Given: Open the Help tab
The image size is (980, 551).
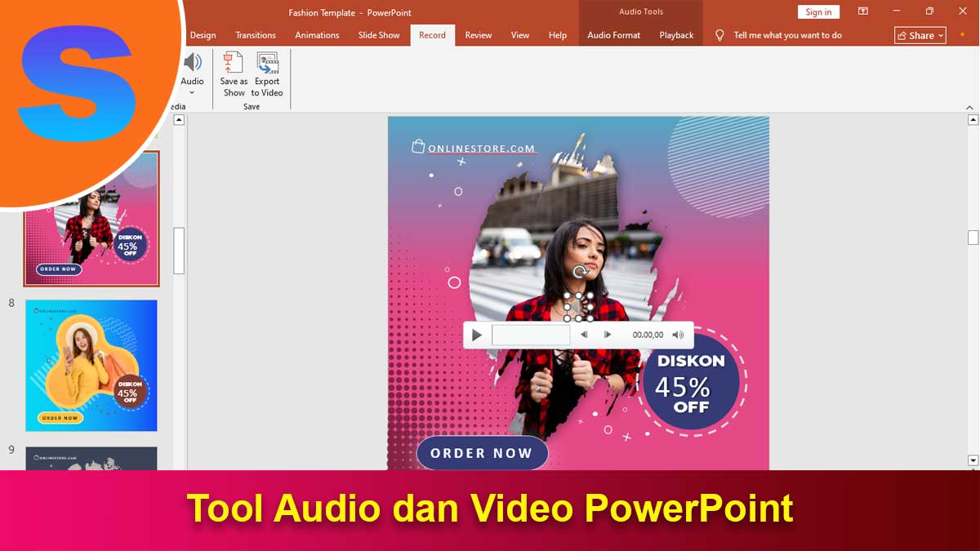Looking at the screenshot, I should 558,35.
